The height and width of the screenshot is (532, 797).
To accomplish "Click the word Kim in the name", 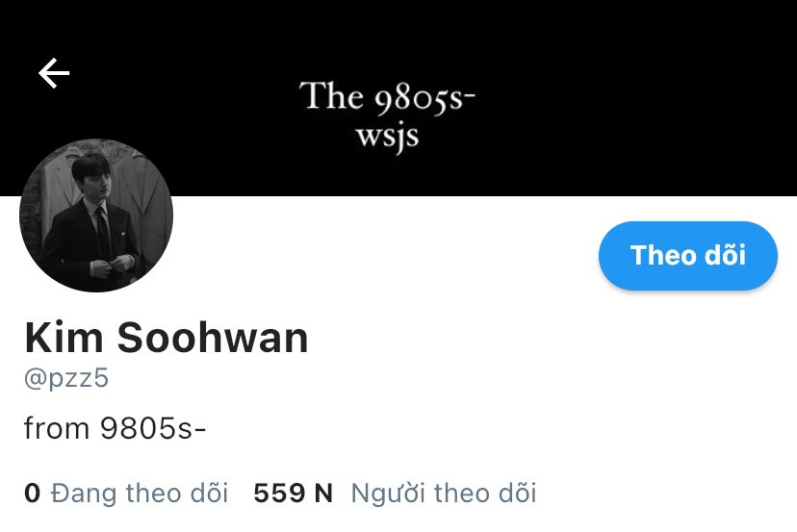I will (x=64, y=338).
